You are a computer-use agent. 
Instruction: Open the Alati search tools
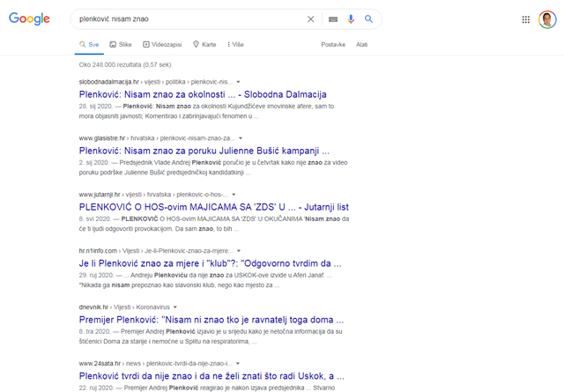pyautogui.click(x=361, y=44)
